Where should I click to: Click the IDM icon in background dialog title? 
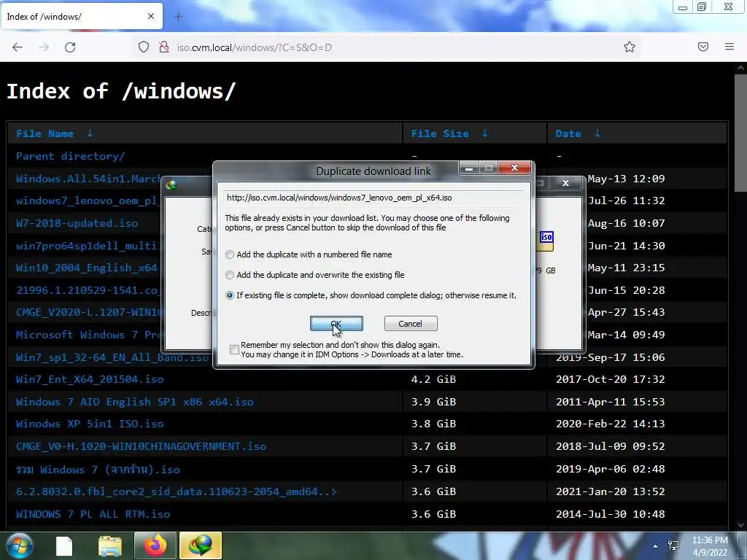pyautogui.click(x=171, y=184)
